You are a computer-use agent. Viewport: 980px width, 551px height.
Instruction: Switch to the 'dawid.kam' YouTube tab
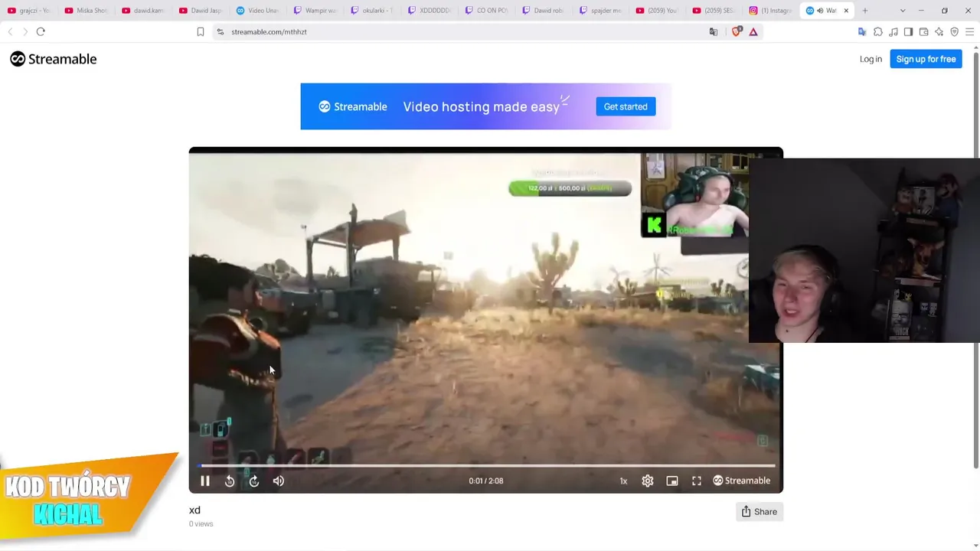coord(144,11)
